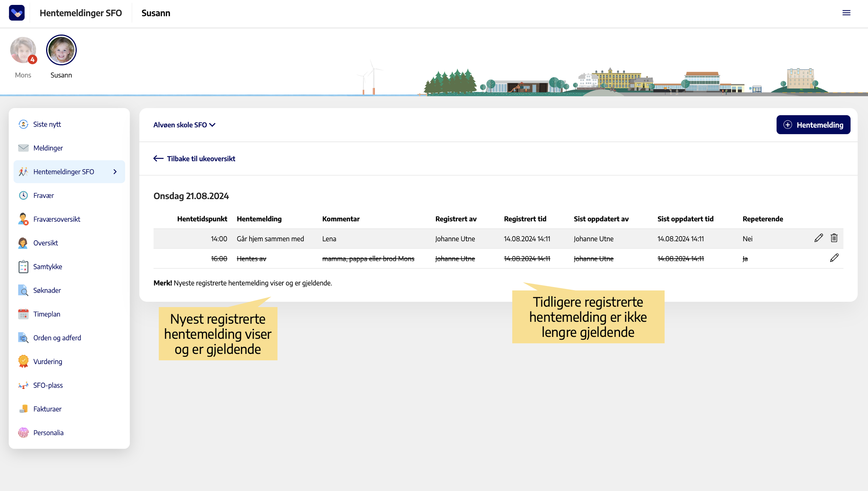Expand Hentemeldinger SFO chevron arrow
868x491 pixels.
point(115,172)
